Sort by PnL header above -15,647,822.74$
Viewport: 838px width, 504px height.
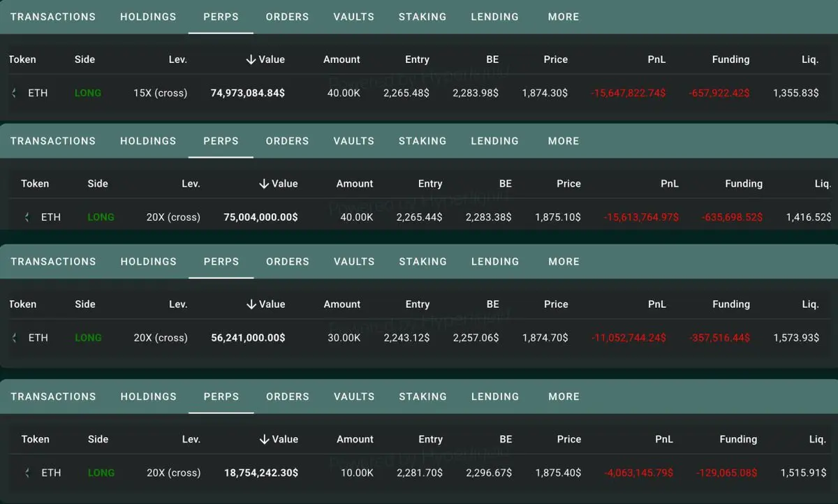click(x=656, y=59)
